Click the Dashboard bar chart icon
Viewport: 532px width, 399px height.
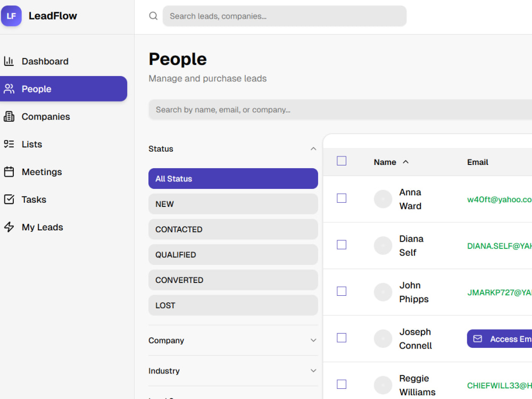click(x=9, y=61)
